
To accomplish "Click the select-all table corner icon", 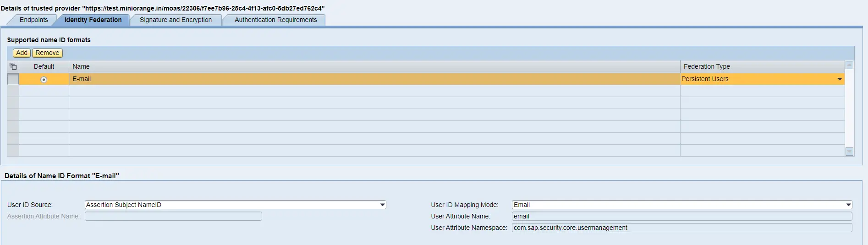I will [x=13, y=66].
